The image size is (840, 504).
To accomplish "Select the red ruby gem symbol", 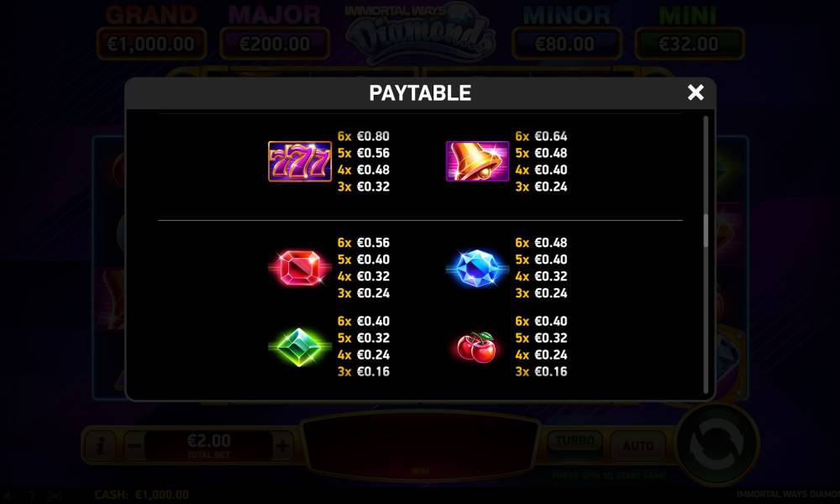I will pos(300,267).
